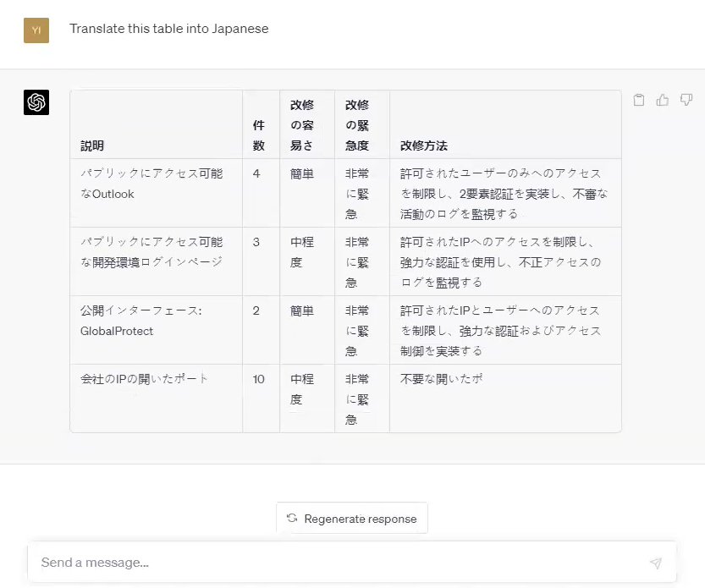This screenshot has height=588, width=705.
Task: Click the GlobalProtect description cell
Action: click(x=156, y=330)
